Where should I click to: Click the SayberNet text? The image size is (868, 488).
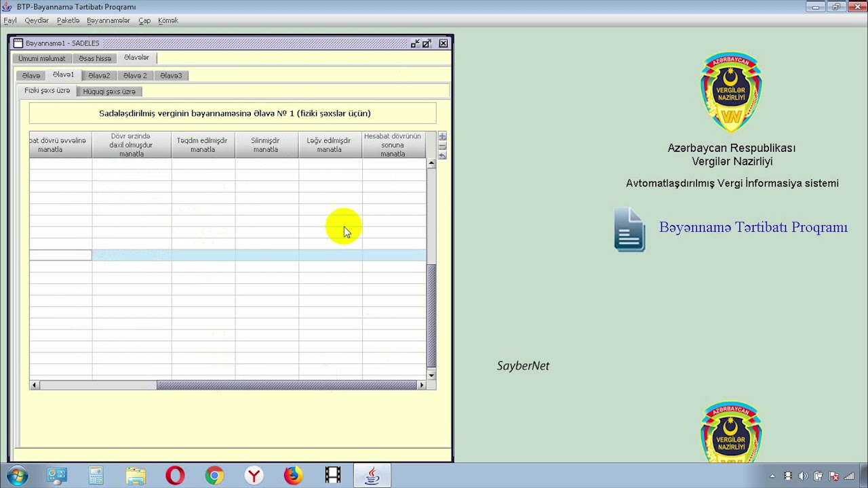click(x=523, y=366)
